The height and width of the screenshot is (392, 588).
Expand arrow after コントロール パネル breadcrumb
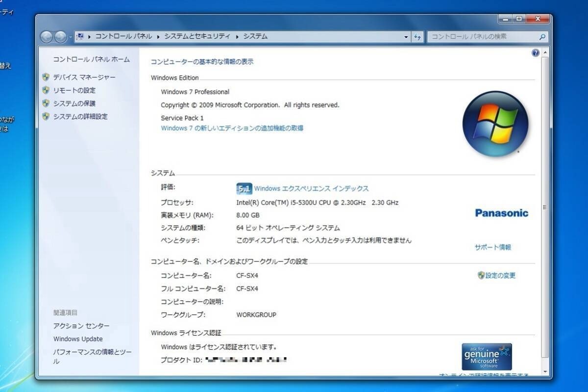(158, 36)
